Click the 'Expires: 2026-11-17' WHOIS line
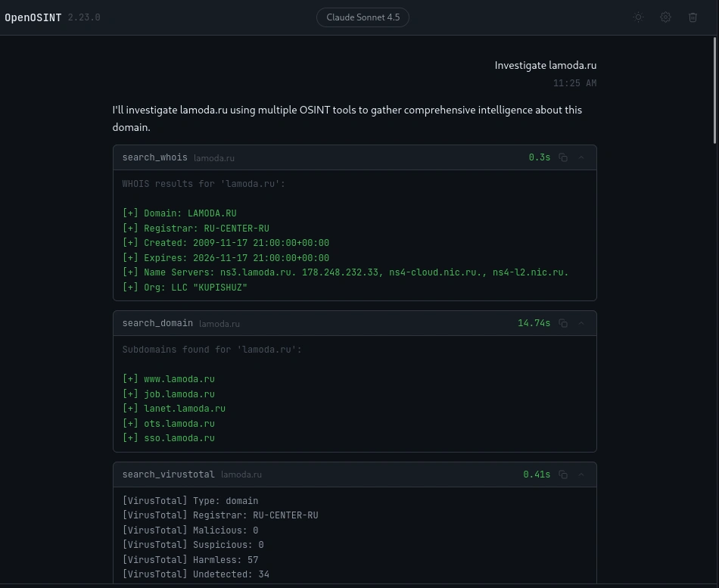The image size is (719, 588). point(226,258)
